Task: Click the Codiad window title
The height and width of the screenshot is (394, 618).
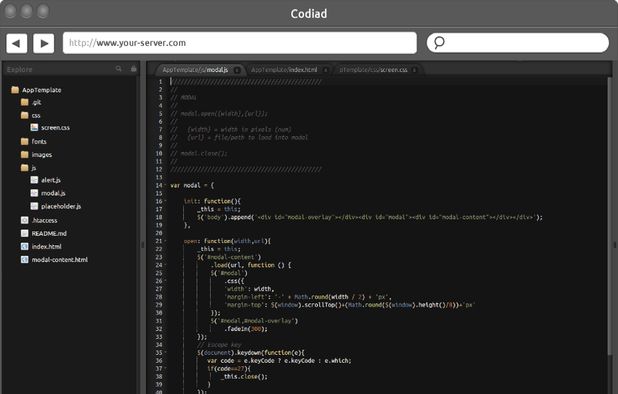Action: (309, 13)
